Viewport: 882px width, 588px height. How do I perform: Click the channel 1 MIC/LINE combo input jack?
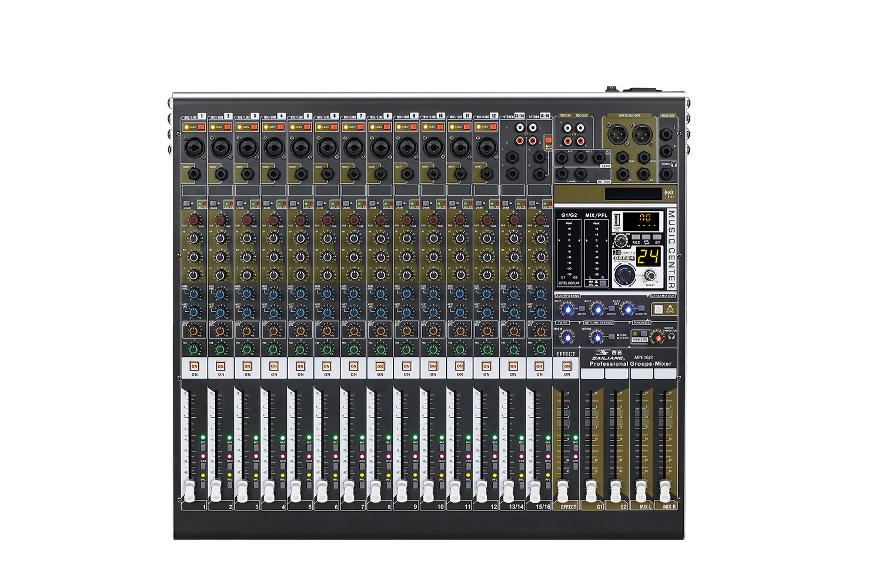[195, 148]
